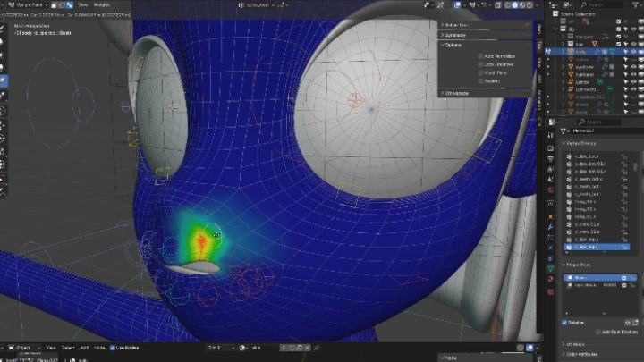
Task: Open the Particles properties tab
Action: (x=551, y=237)
